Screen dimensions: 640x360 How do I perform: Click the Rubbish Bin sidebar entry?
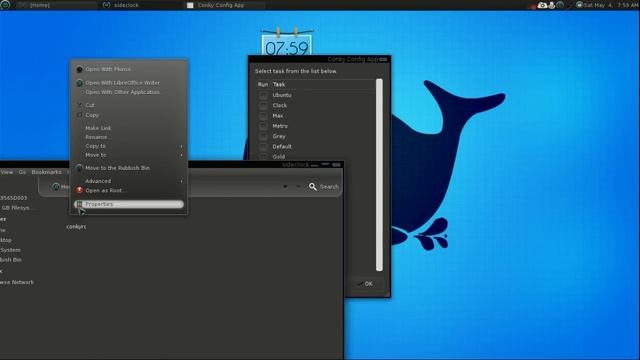tap(11, 260)
